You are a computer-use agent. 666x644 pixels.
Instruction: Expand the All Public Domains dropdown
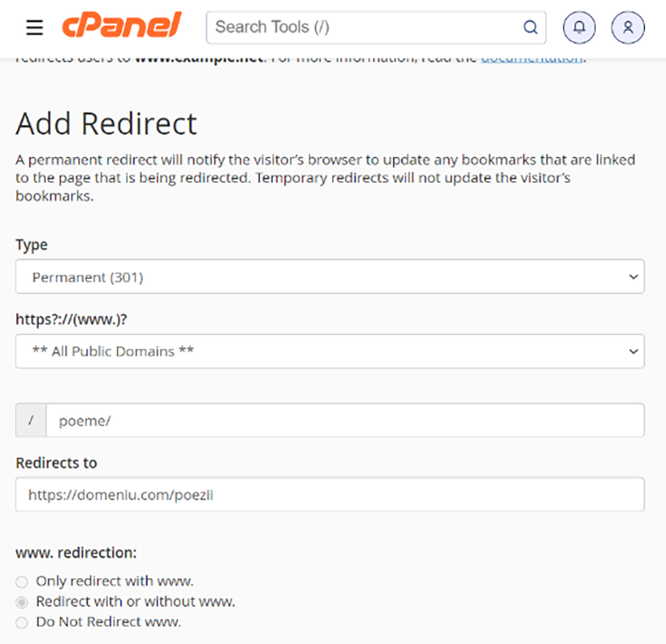tap(329, 351)
